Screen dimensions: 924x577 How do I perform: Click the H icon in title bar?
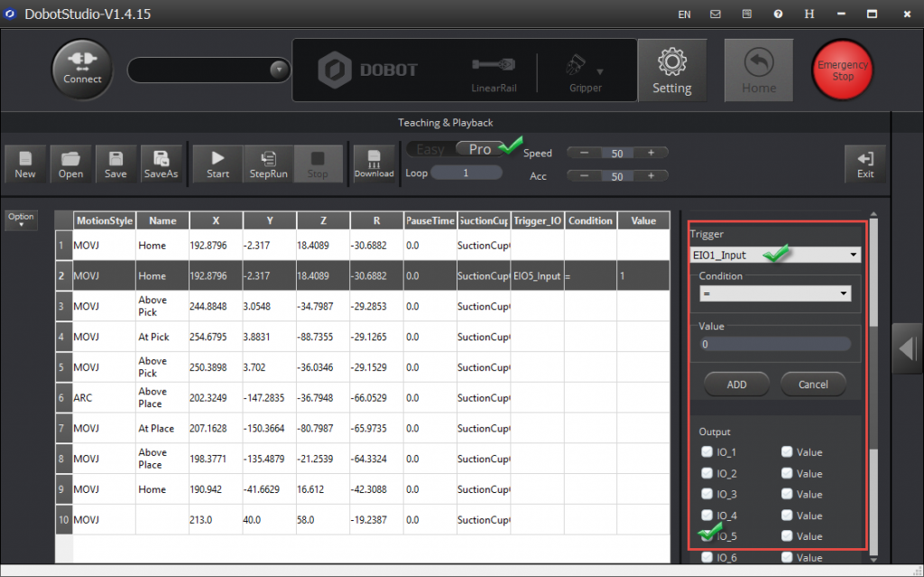coord(809,14)
